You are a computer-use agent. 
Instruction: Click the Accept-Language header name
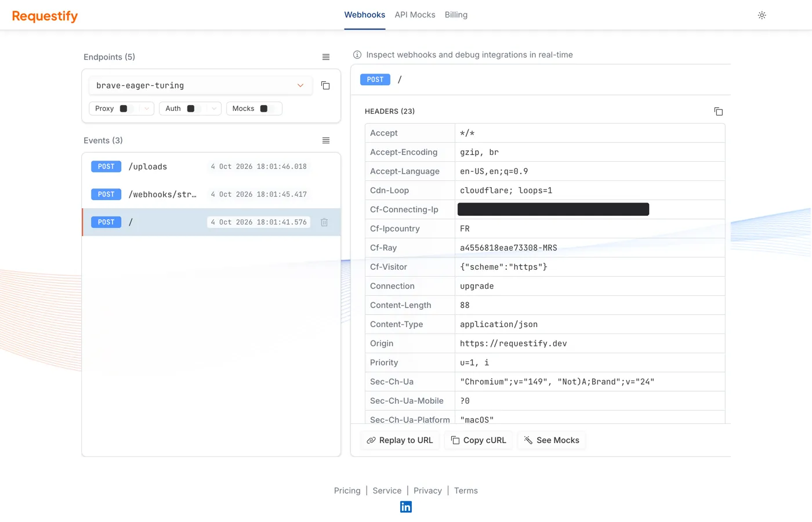click(405, 171)
